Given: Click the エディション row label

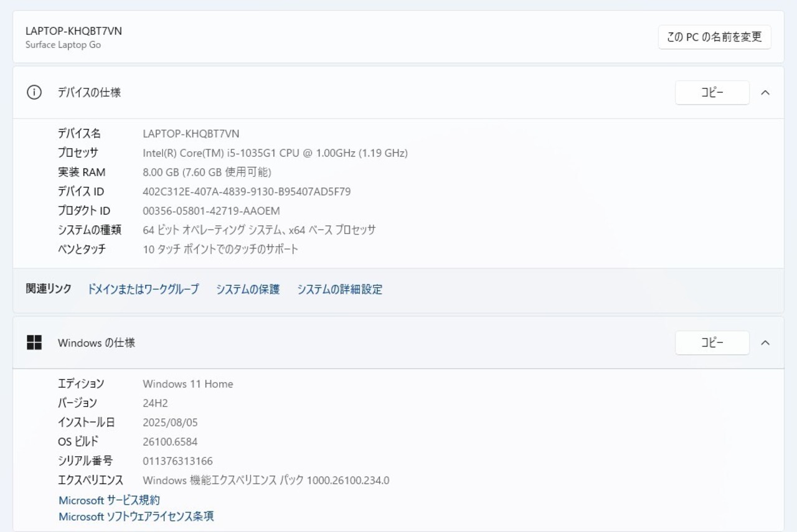Looking at the screenshot, I should tap(81, 383).
